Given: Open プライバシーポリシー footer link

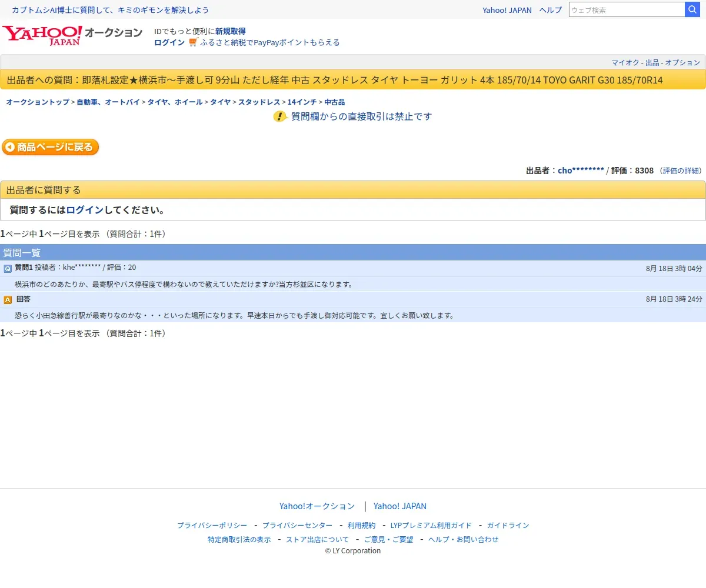Looking at the screenshot, I should coord(212,526).
